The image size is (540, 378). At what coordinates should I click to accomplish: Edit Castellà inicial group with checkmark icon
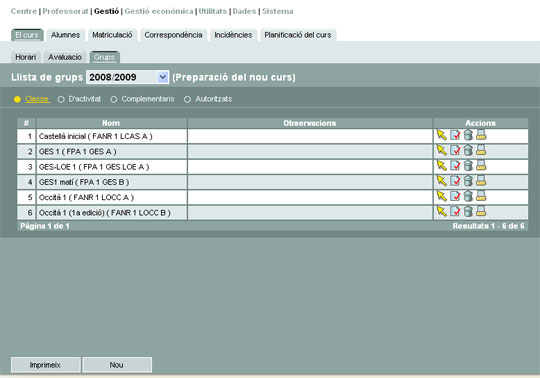[x=455, y=135]
